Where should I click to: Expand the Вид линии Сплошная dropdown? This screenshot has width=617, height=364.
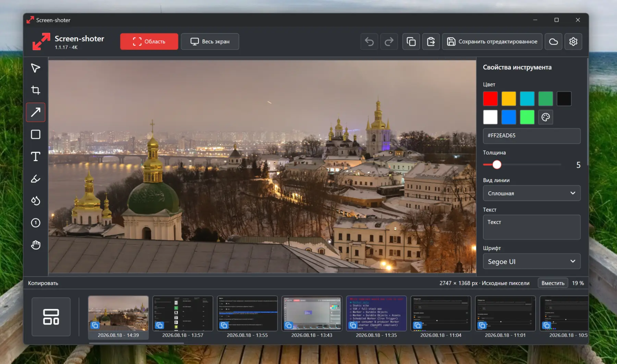(x=532, y=193)
